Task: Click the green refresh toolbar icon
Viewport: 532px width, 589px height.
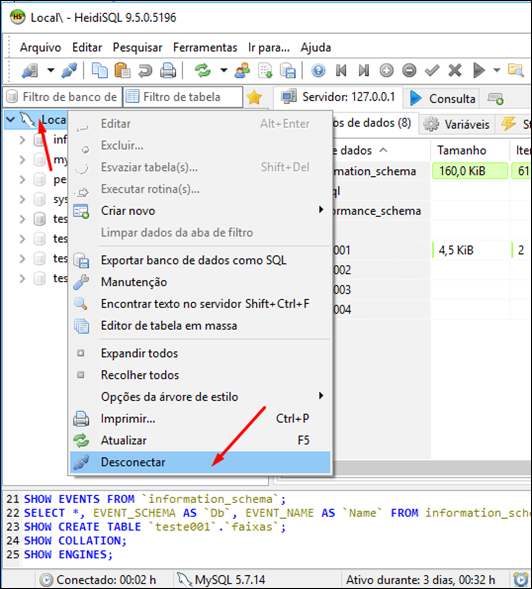Action: (203, 70)
